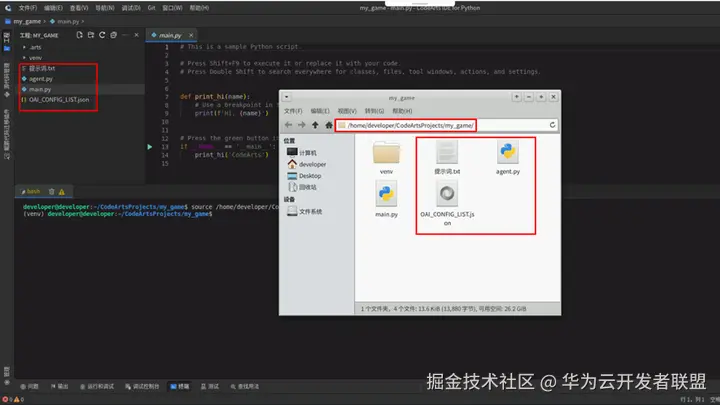Image resolution: width=720 pixels, height=405 pixels.
Task: Open the 终端 panel tab at the bottom
Action: [180, 387]
